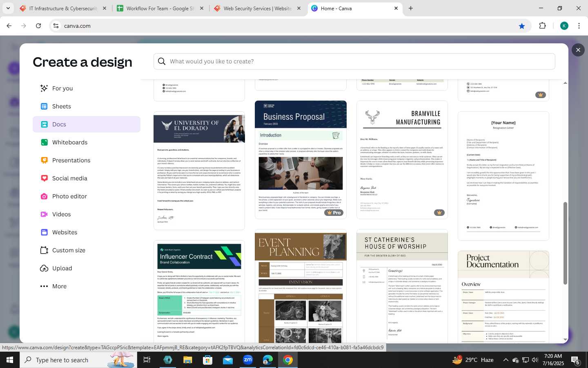Close the Create a design dialog
Image resolution: width=588 pixels, height=368 pixels.
pos(578,50)
